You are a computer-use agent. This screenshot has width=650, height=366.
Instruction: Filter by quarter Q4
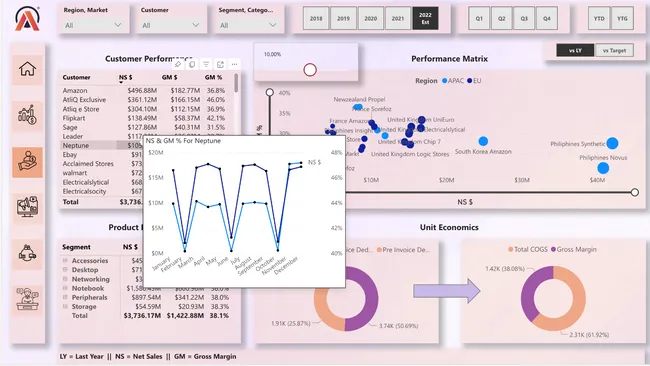(x=547, y=19)
